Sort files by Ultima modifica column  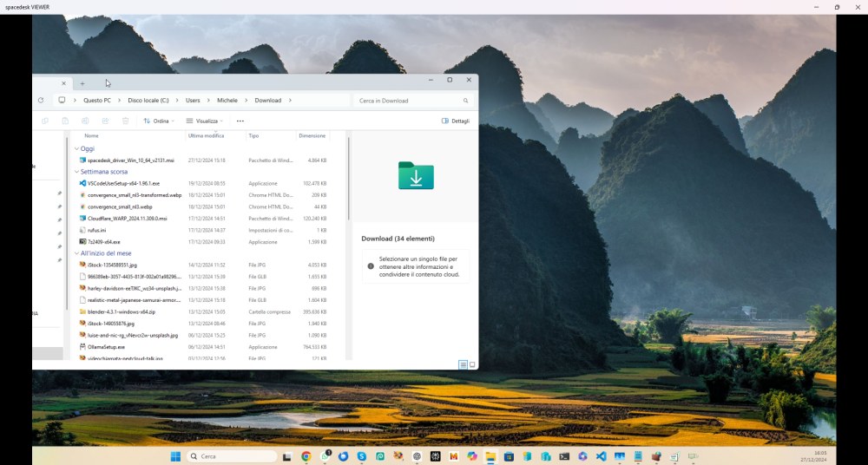click(x=206, y=136)
